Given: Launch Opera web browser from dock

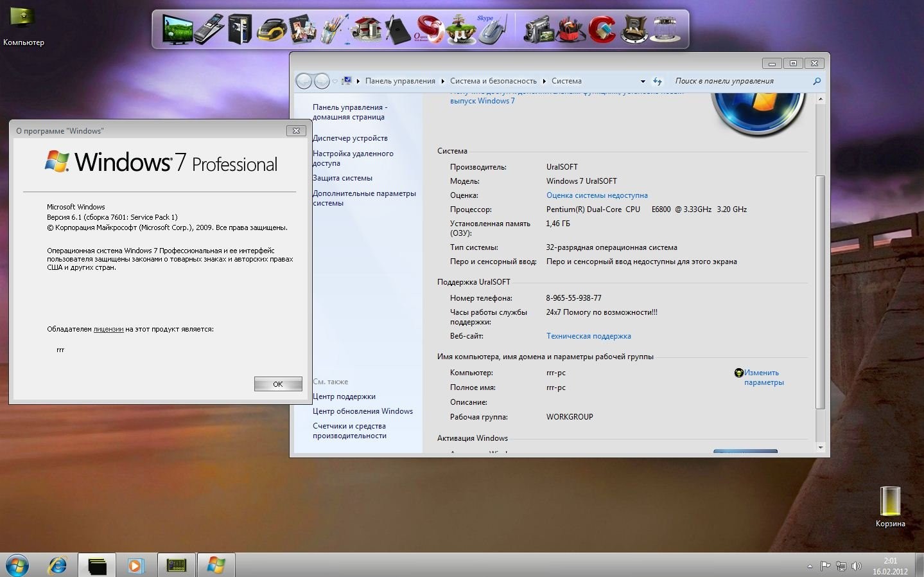Looking at the screenshot, I should coord(429,30).
